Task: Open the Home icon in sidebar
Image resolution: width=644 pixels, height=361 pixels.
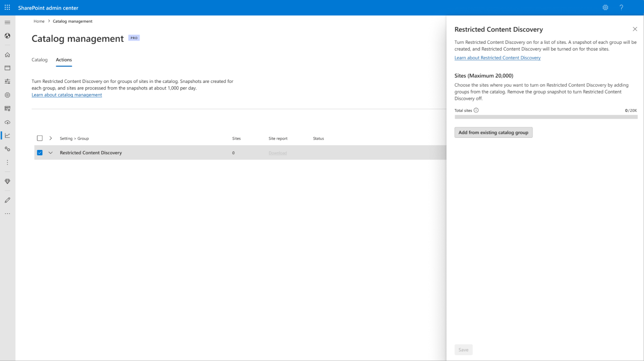Action: (x=7, y=54)
